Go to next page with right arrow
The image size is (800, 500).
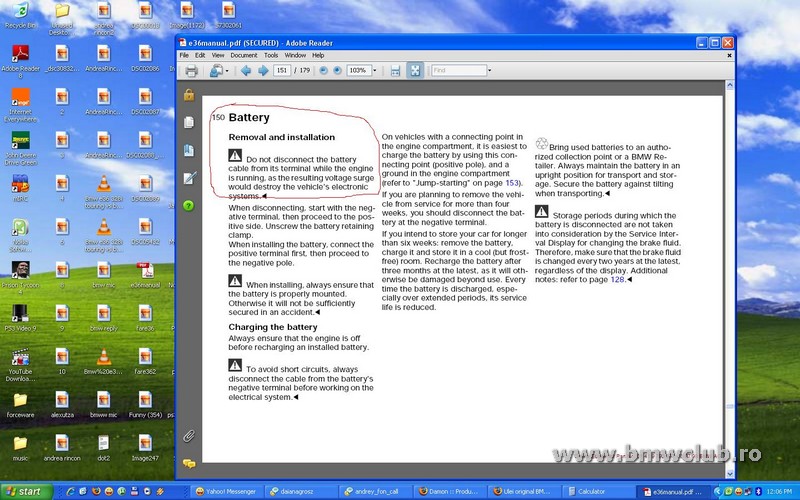coord(263,70)
